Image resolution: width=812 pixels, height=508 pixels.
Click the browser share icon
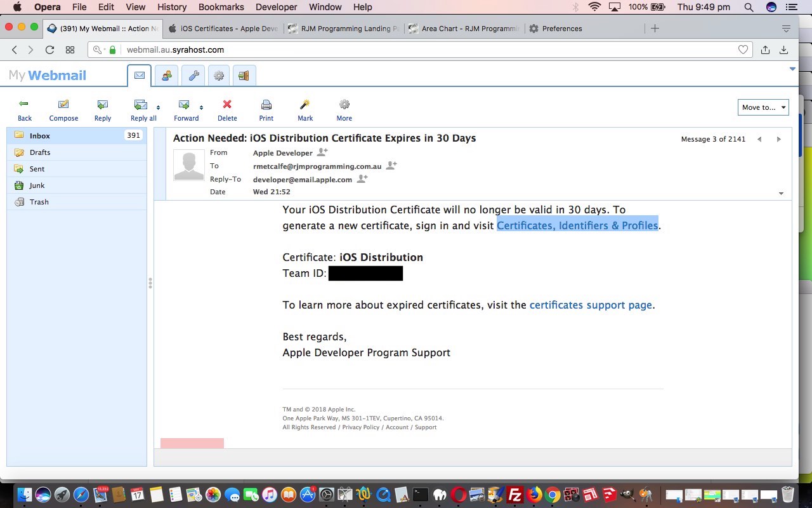pyautogui.click(x=765, y=50)
